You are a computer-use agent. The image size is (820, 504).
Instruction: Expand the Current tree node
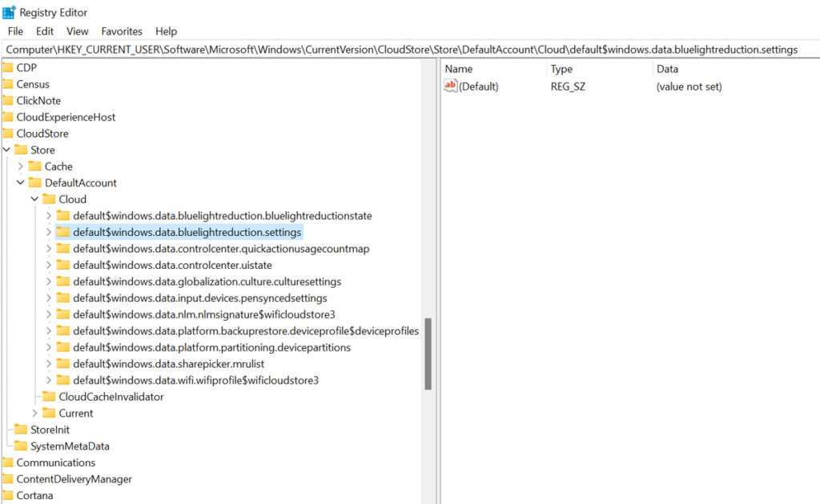[34, 413]
